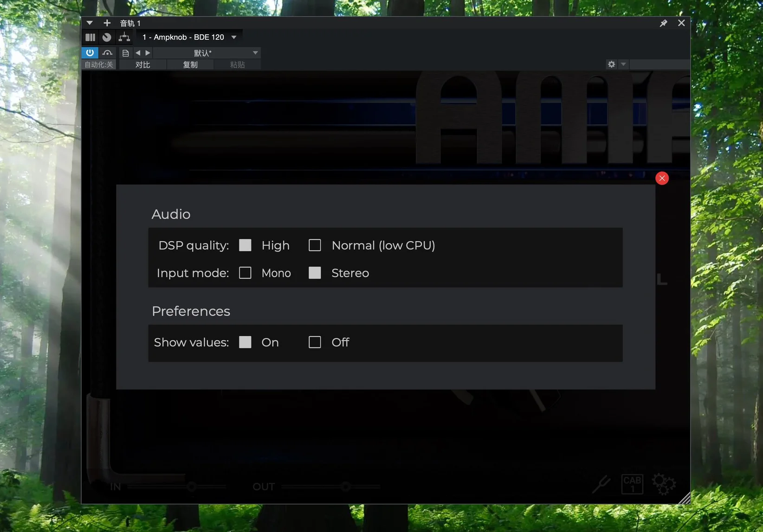This screenshot has height=532, width=763.
Task: Set input mode to Mono
Action: (x=245, y=273)
